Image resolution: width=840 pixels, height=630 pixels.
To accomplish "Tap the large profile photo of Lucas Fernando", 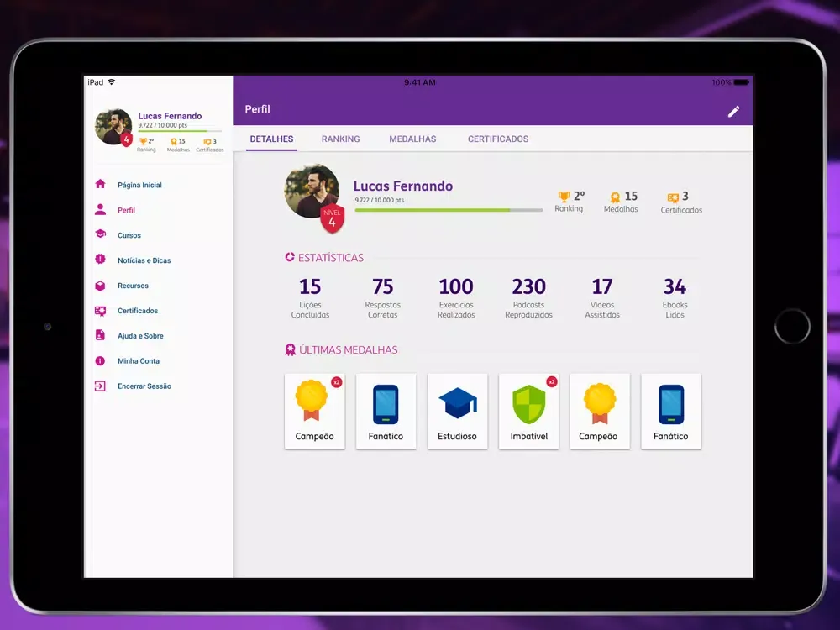I will tap(312, 191).
